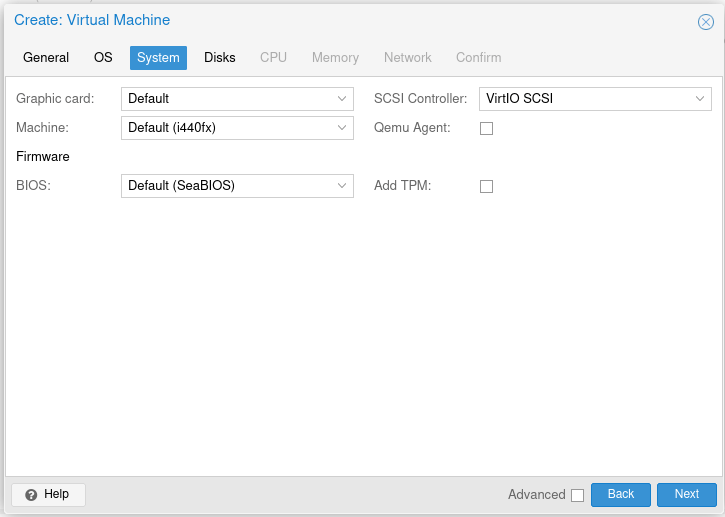Click the BIOS Default (SeaBIOS) field
Image resolution: width=725 pixels, height=517 pixels.
coord(225,186)
